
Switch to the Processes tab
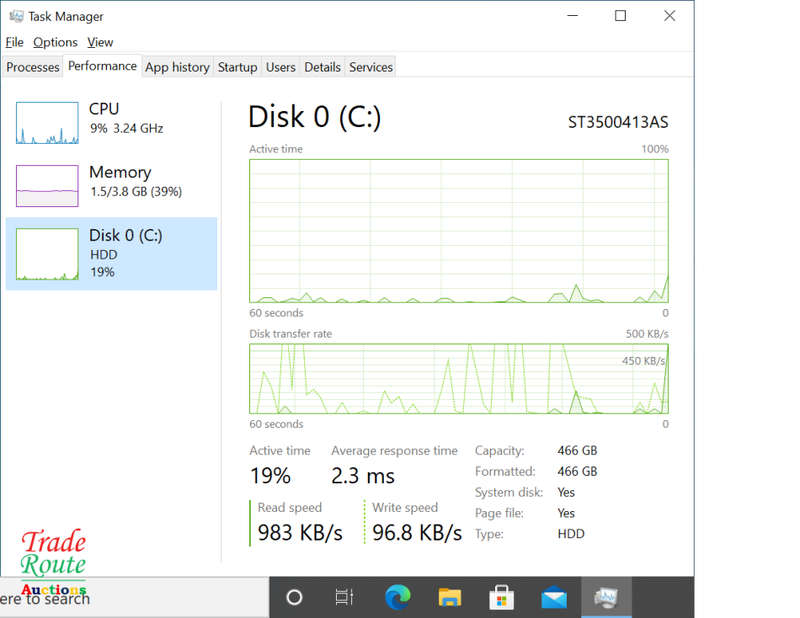coord(33,67)
